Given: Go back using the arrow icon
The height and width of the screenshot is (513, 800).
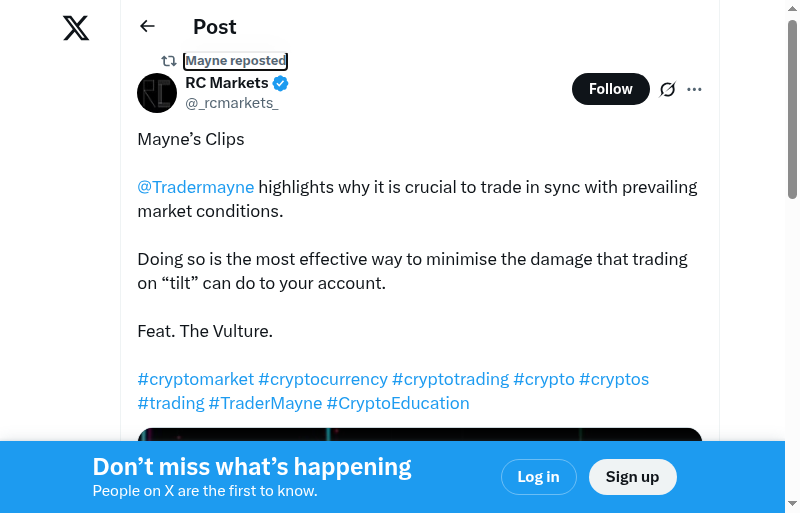Looking at the screenshot, I should (x=148, y=27).
